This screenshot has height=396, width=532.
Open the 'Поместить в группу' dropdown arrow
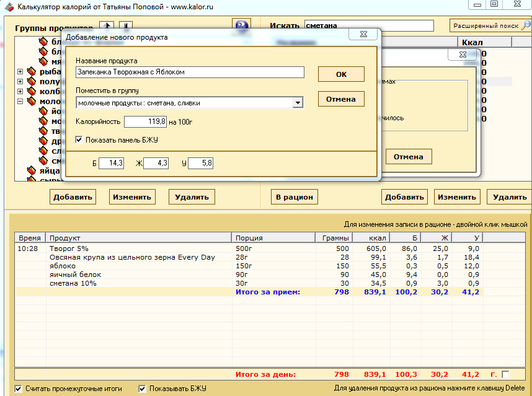[x=298, y=103]
